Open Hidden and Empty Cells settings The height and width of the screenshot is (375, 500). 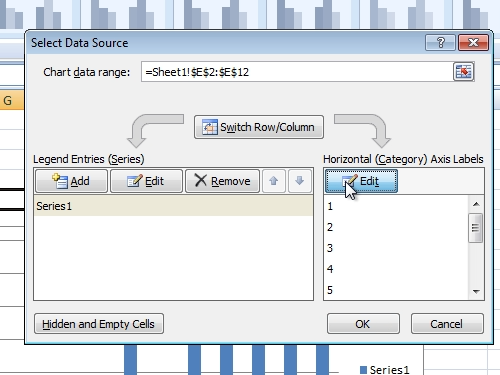99,324
